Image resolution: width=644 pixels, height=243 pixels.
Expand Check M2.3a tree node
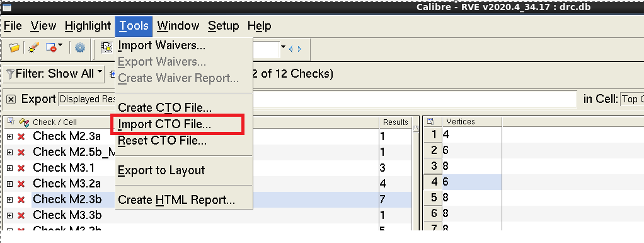pyautogui.click(x=10, y=136)
